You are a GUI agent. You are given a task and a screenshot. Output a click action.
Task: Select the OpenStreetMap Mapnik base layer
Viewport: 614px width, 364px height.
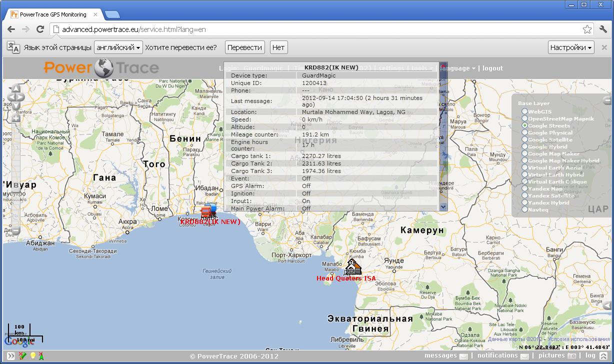pos(524,119)
